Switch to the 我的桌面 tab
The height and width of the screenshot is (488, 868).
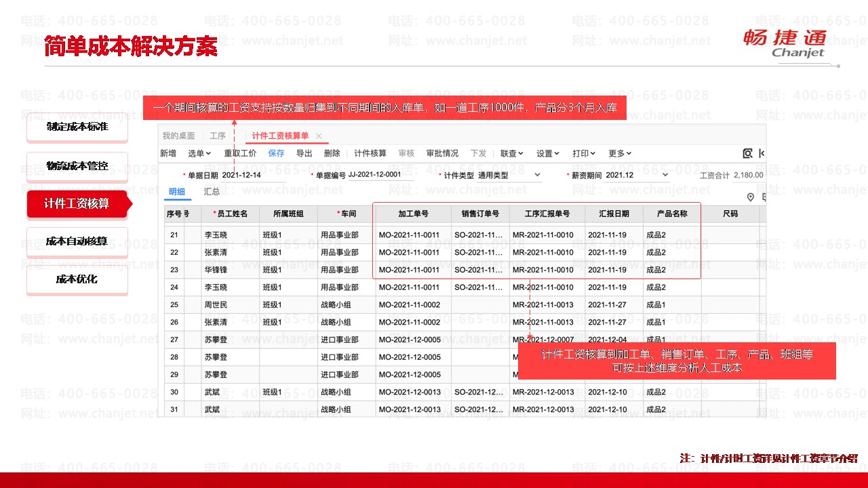click(x=178, y=136)
